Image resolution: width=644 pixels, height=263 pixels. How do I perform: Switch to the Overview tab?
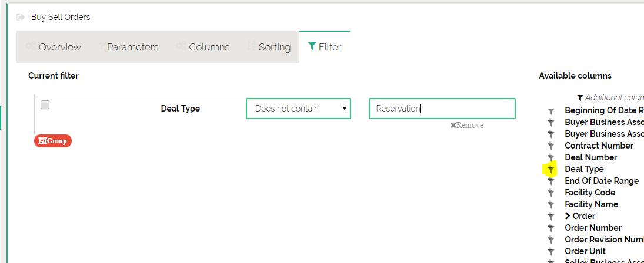coord(54,47)
